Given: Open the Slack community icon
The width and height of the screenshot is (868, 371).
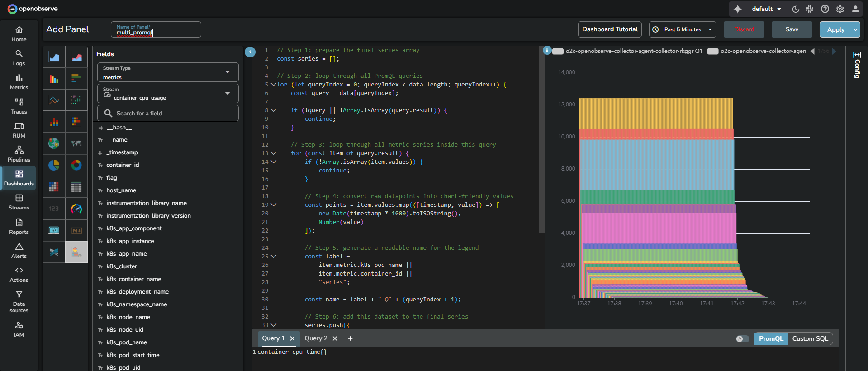Looking at the screenshot, I should 810,9.
